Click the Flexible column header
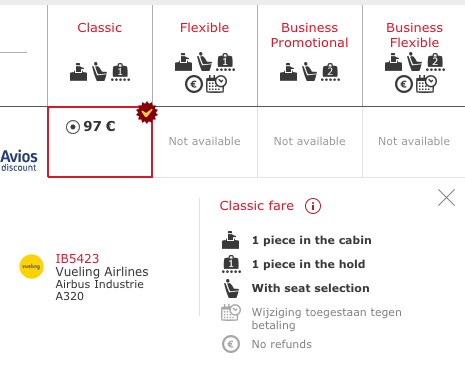 point(205,28)
